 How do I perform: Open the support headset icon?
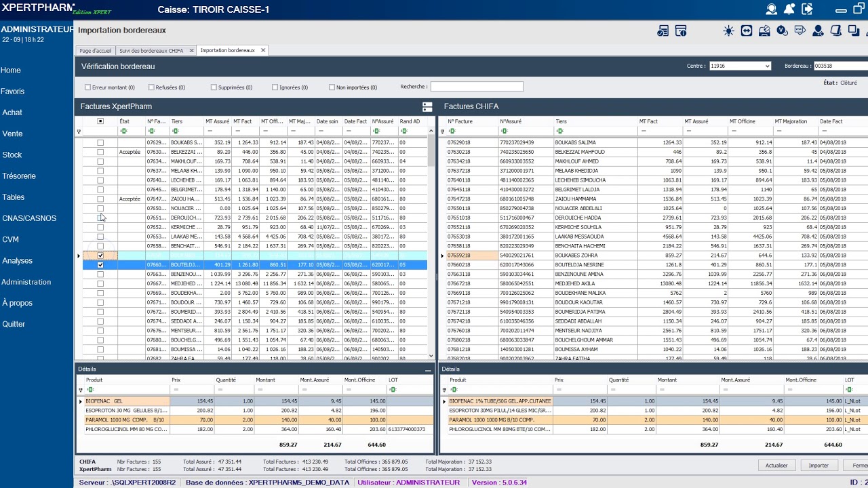pyautogui.click(x=772, y=9)
